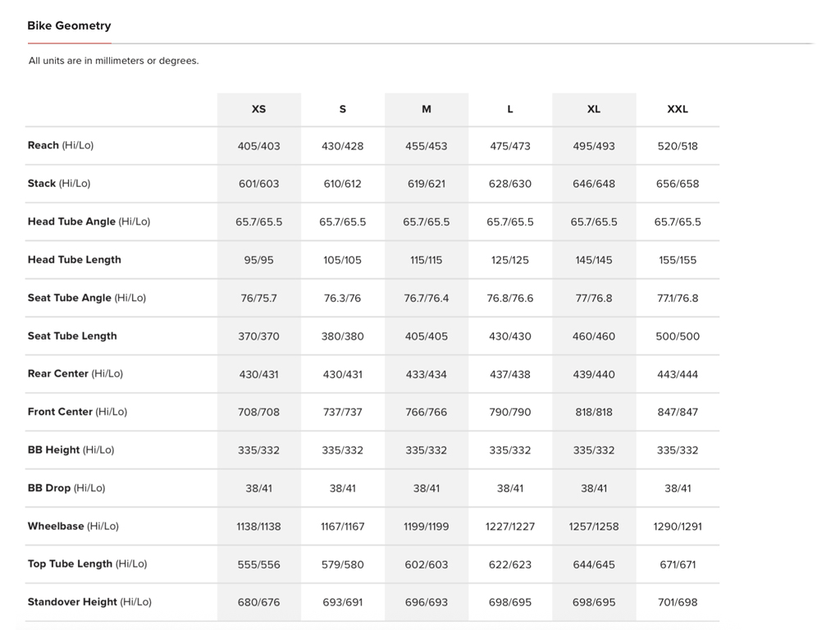Select the Standover Height row label

pyautogui.click(x=89, y=602)
